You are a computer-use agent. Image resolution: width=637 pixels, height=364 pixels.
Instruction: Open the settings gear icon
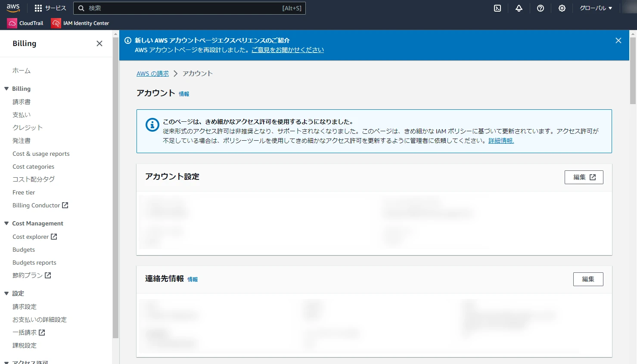coord(562,8)
